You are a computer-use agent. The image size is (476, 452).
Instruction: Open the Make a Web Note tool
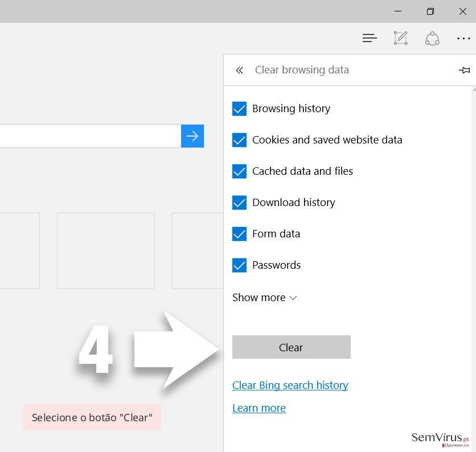click(x=401, y=38)
